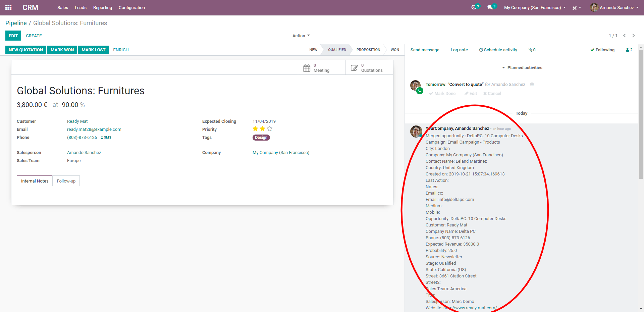This screenshot has height=312, width=644.
Task: Open the My Company (San Francisco) switcher
Action: pyautogui.click(x=535, y=8)
